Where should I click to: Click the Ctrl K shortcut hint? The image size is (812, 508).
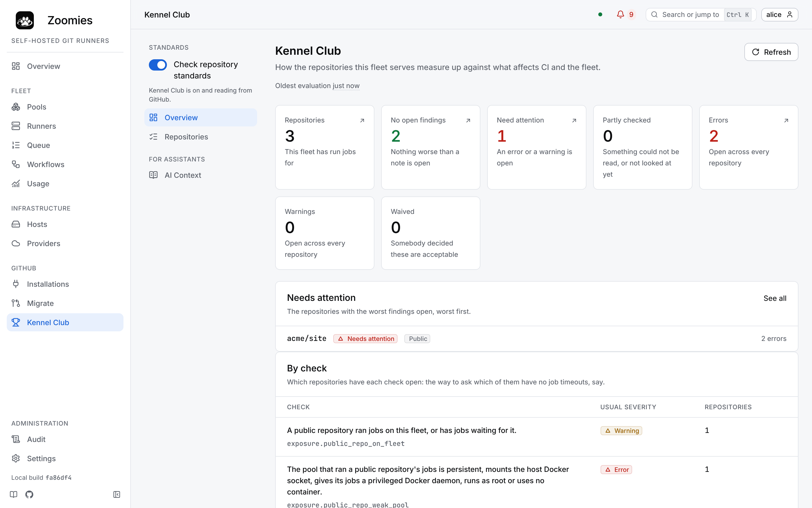[x=738, y=14]
